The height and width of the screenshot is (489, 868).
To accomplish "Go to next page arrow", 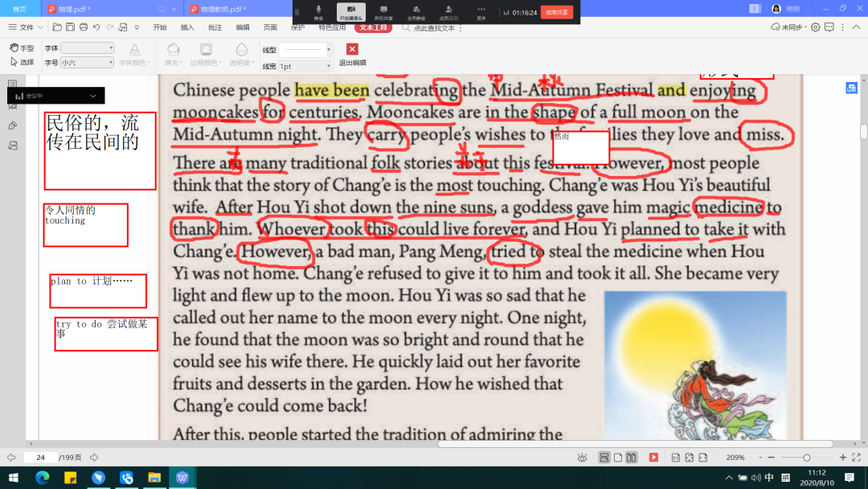I will [x=94, y=458].
